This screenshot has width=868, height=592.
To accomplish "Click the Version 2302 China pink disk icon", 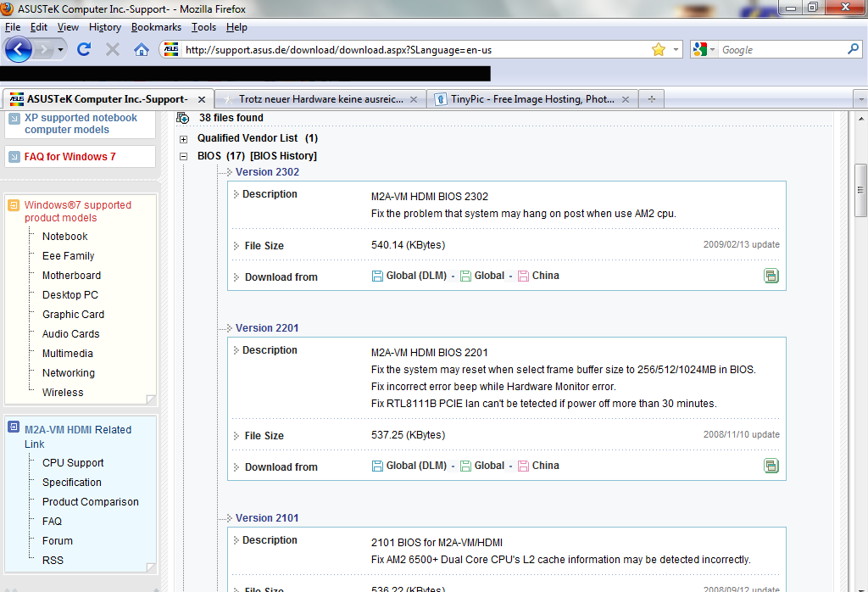I will click(x=523, y=276).
